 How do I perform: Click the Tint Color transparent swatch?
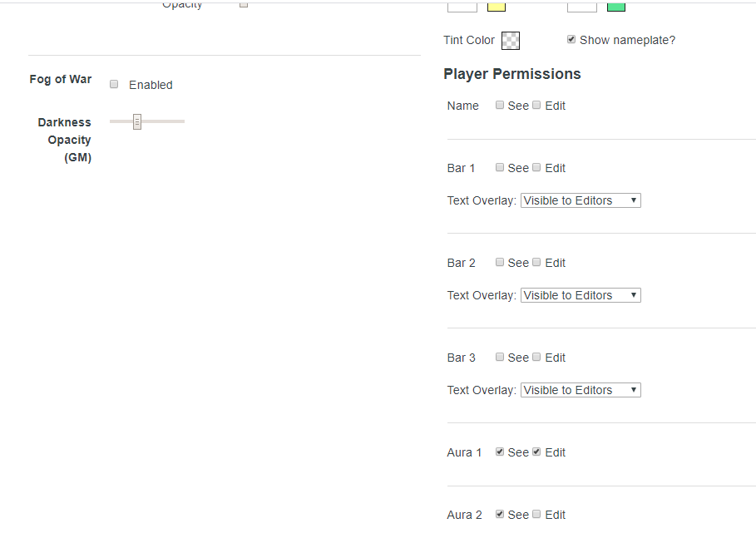coord(511,41)
